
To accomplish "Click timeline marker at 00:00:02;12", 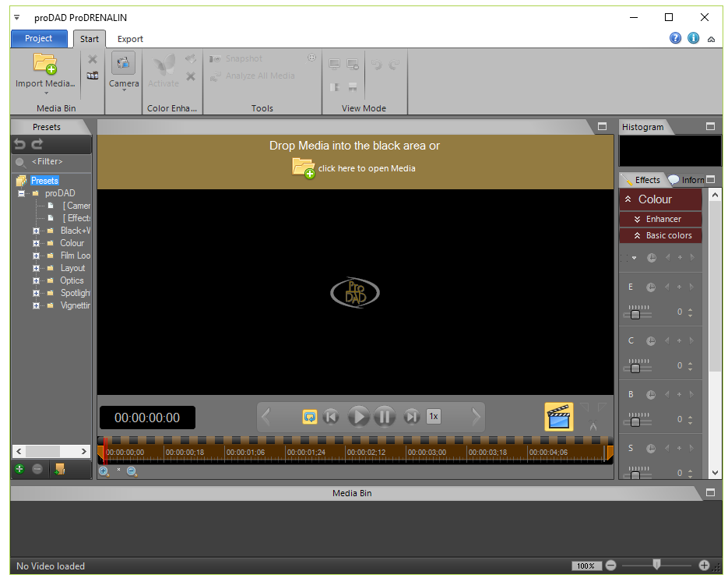I will tap(366, 453).
